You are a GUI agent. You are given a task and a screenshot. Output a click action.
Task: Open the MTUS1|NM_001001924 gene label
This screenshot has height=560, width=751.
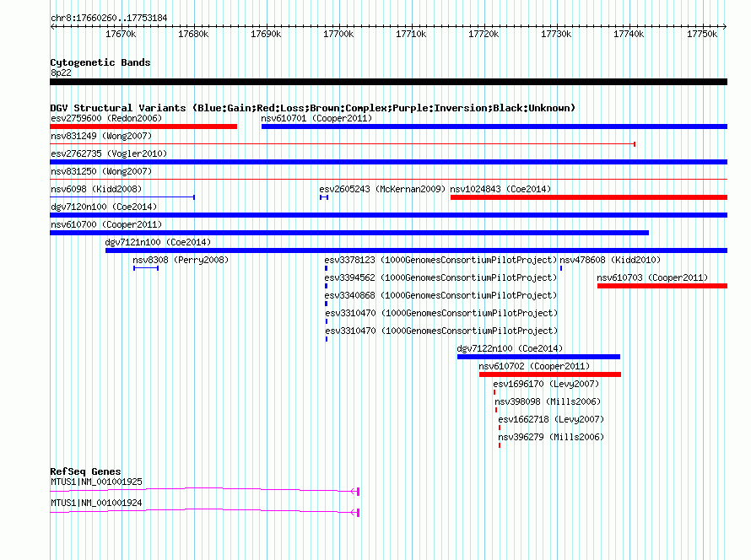[x=96, y=503]
